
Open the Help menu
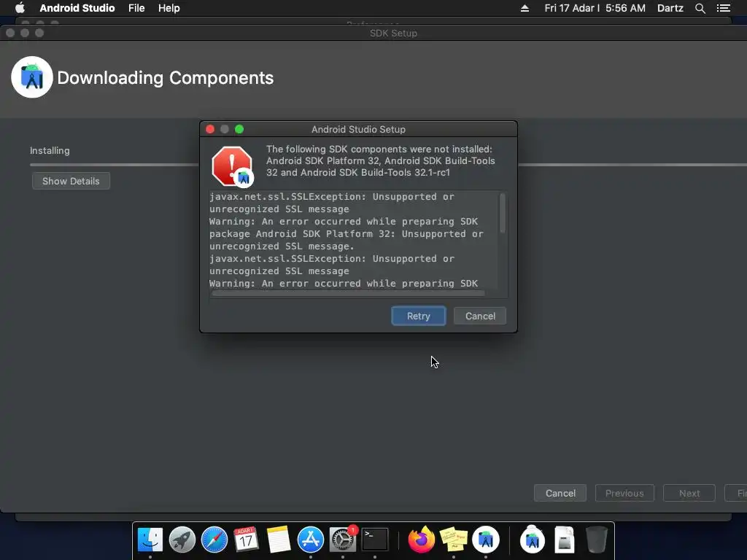coord(169,8)
